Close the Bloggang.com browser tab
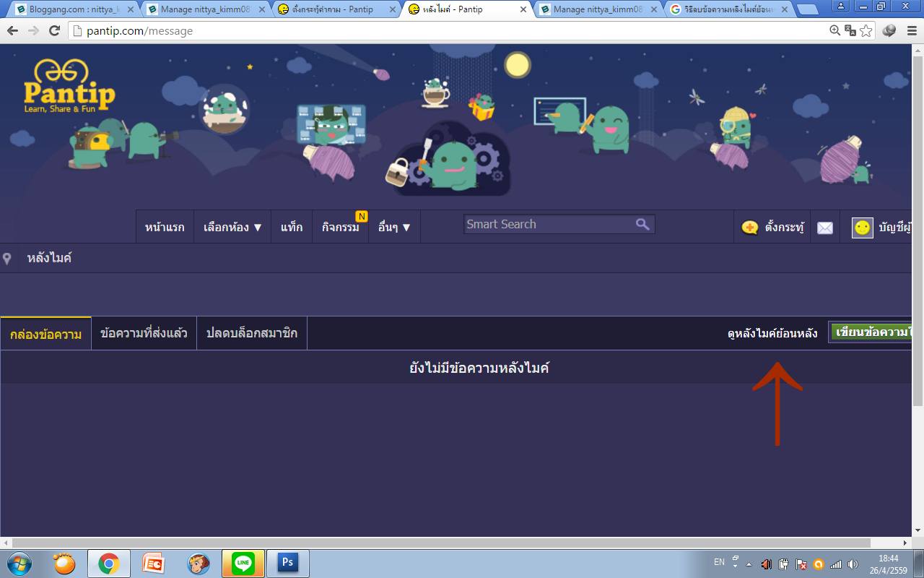Screen dimensions: 924x578 [x=130, y=9]
